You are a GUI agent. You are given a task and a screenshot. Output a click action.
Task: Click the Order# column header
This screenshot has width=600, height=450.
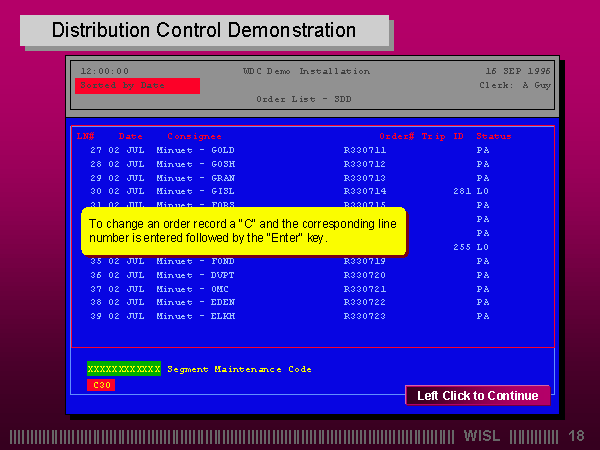coord(396,136)
